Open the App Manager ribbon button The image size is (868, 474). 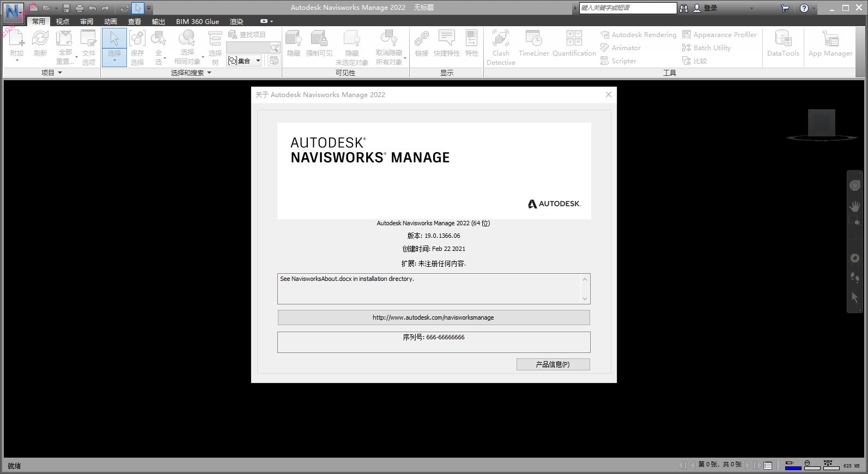830,44
